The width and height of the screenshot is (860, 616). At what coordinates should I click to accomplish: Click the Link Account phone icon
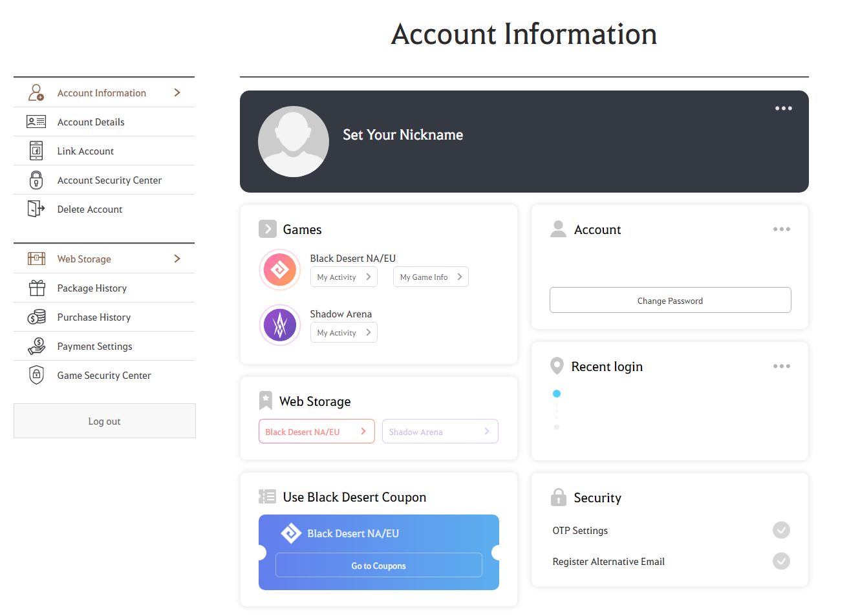click(36, 151)
